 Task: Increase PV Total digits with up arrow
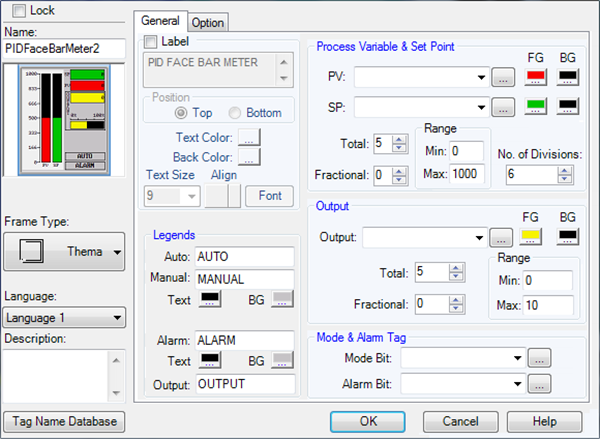399,140
